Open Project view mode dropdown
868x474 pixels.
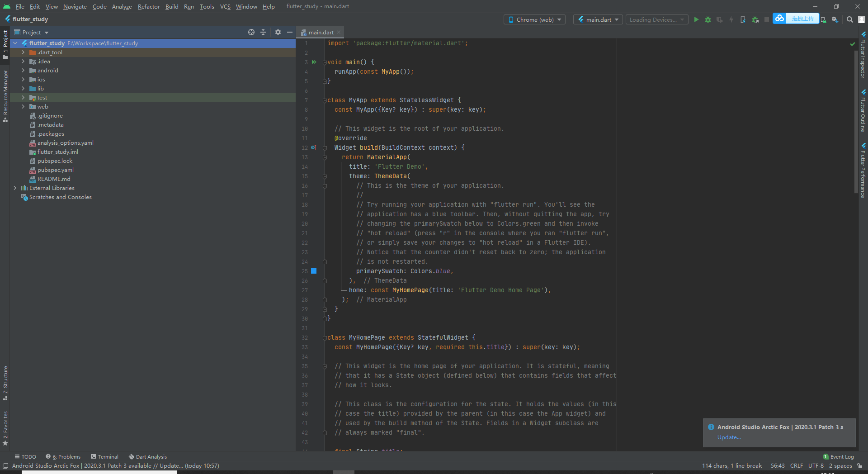[x=31, y=32]
